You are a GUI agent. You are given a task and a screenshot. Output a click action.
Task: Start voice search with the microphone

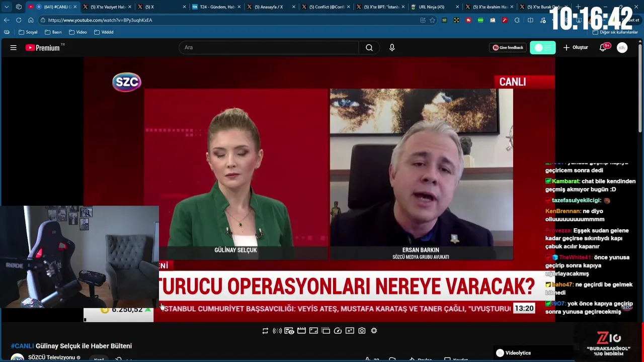coord(392,48)
